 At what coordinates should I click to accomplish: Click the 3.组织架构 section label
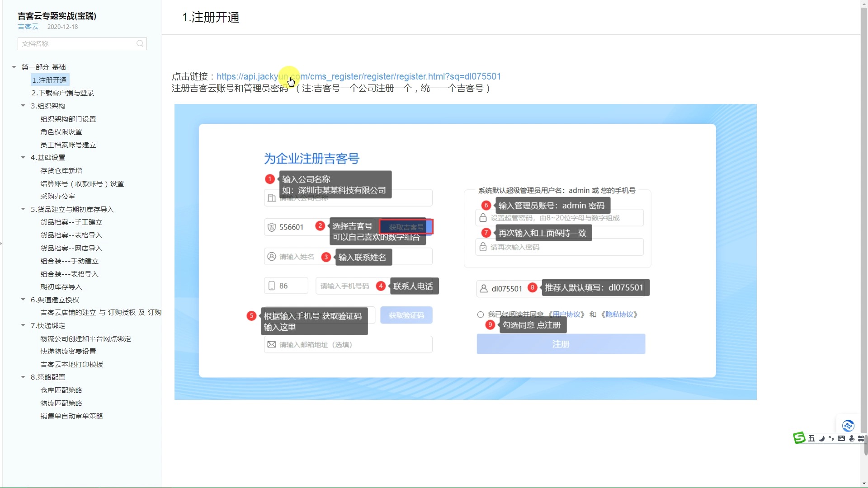[48, 106]
